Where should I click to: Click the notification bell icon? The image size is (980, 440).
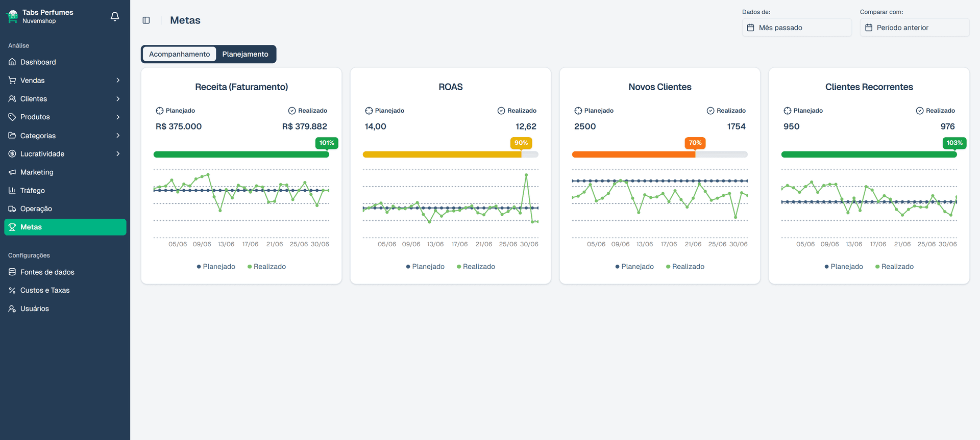(115, 16)
